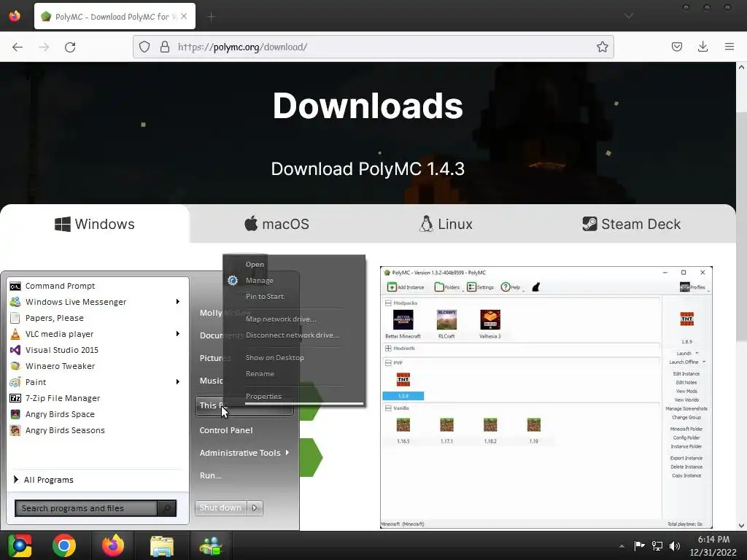Click the network tray icon

[657, 546]
